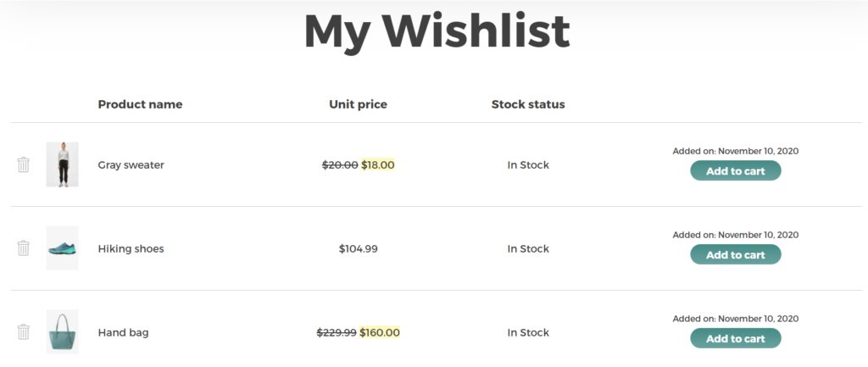The height and width of the screenshot is (367, 868).
Task: Click trash icon beside Hand bag
Action: click(x=23, y=331)
